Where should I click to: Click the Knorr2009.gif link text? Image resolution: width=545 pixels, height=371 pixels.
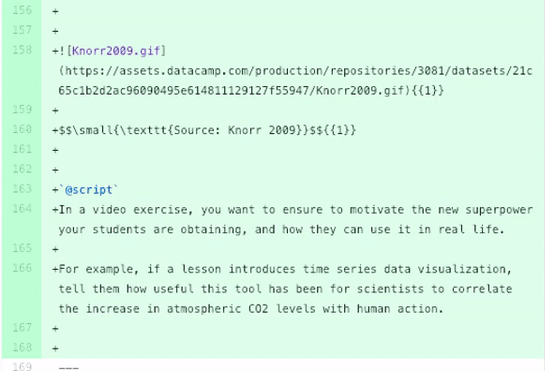(116, 51)
